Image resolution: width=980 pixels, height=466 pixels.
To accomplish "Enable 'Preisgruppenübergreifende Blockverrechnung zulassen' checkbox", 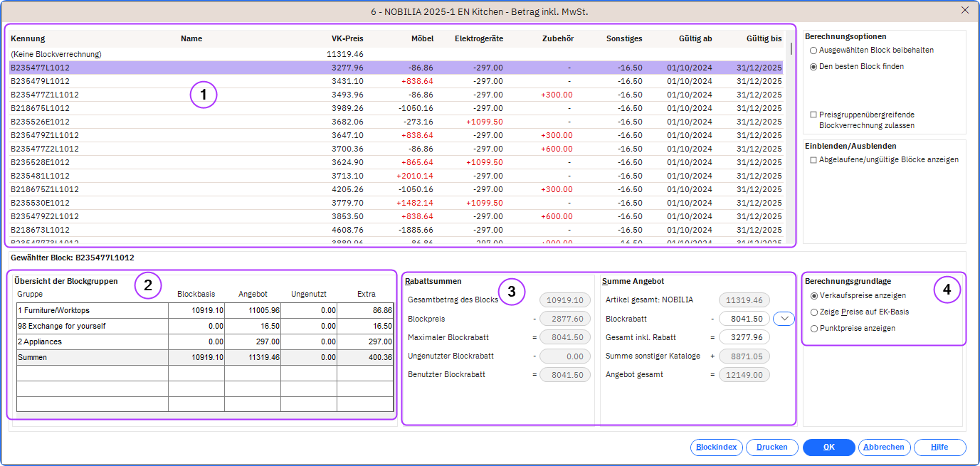I will tap(813, 115).
